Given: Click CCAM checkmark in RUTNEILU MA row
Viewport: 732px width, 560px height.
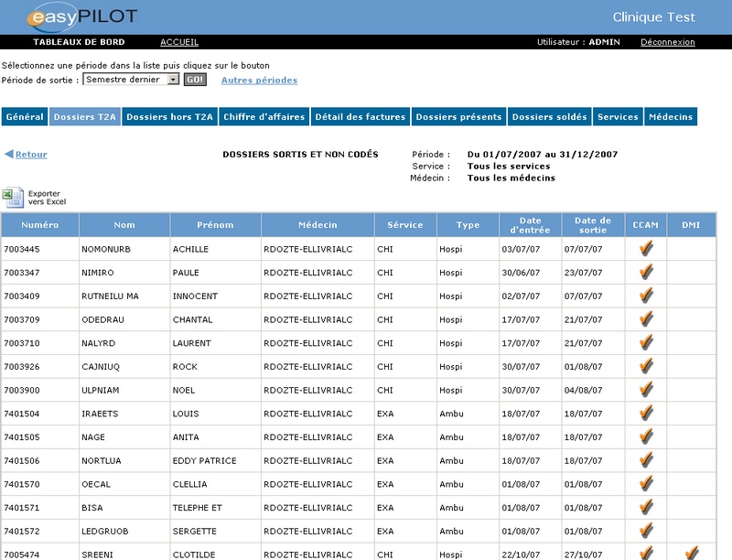Looking at the screenshot, I should point(646,295).
